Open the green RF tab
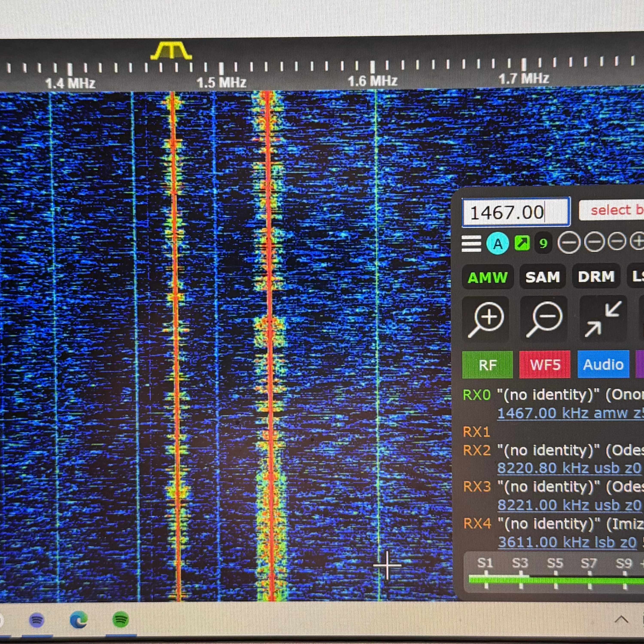 click(x=488, y=365)
